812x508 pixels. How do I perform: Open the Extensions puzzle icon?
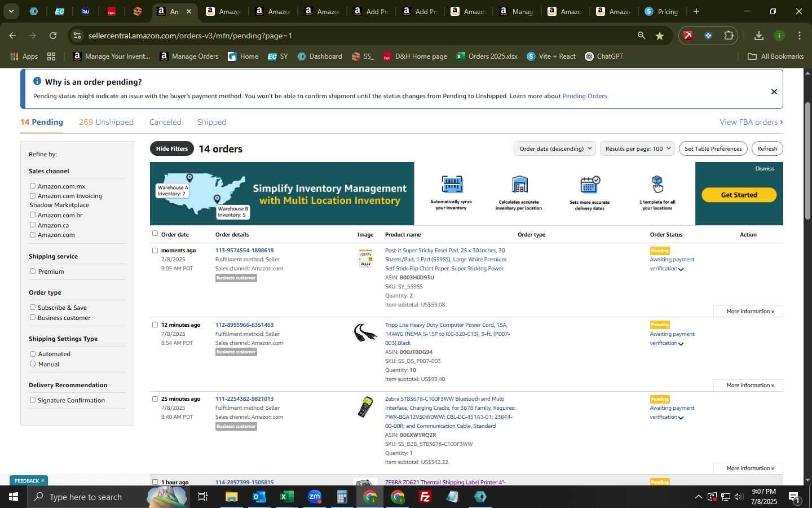pos(729,36)
